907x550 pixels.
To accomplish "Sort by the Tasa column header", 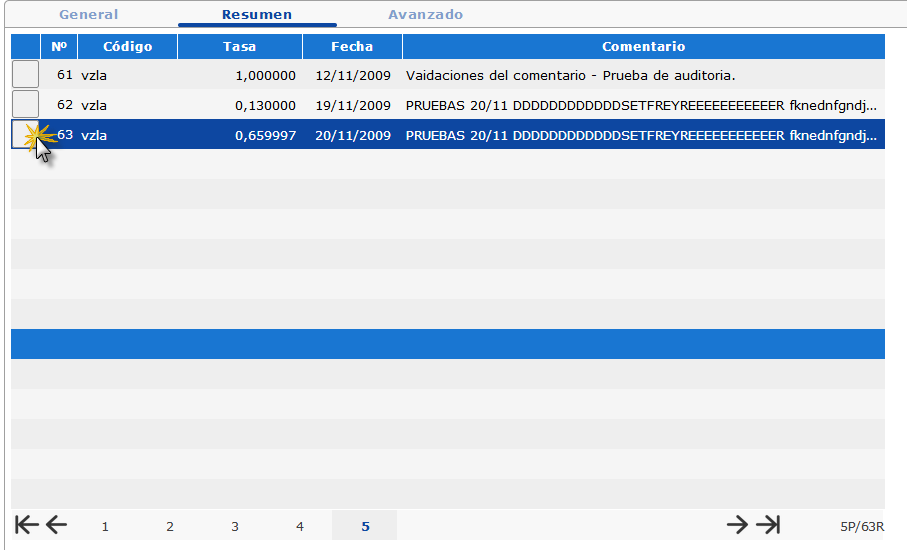I will point(239,47).
